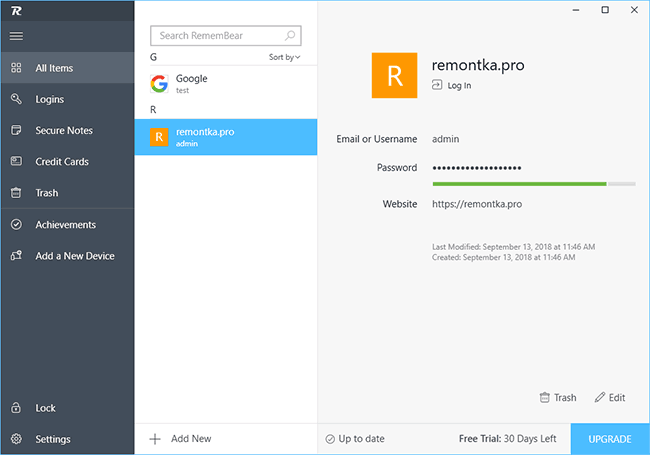650x455 pixels.
Task: Click the Search RememBear field
Action: pyautogui.click(x=226, y=36)
